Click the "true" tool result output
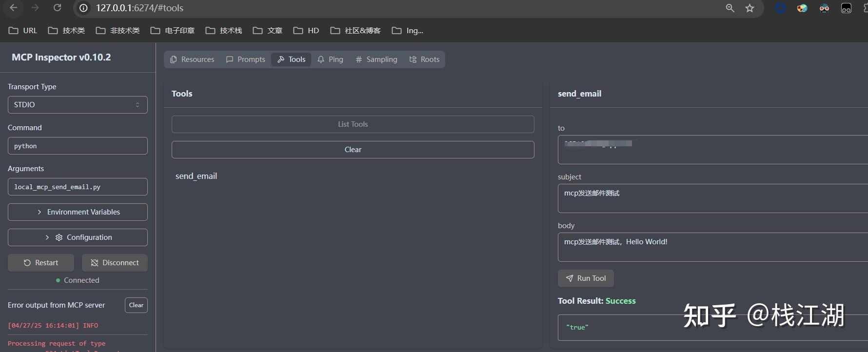 point(577,327)
